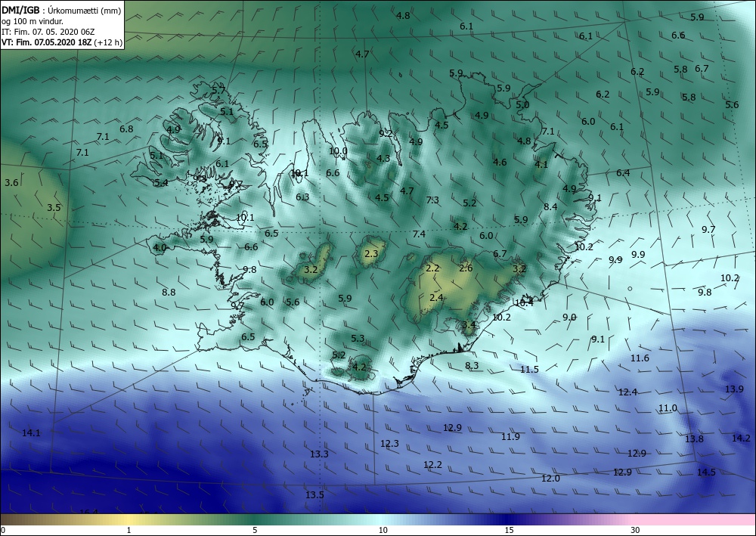Click the 2.6 value on the glacier

[x=466, y=268]
